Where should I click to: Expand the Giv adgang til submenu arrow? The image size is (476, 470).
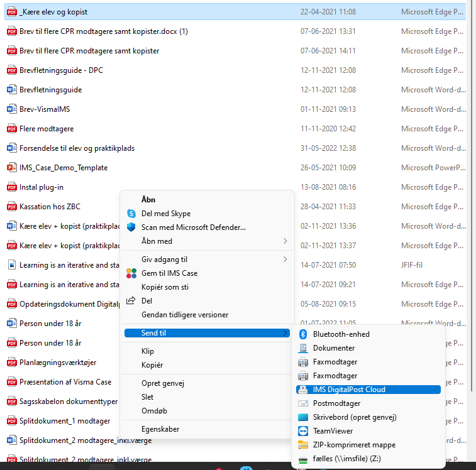[285, 260]
